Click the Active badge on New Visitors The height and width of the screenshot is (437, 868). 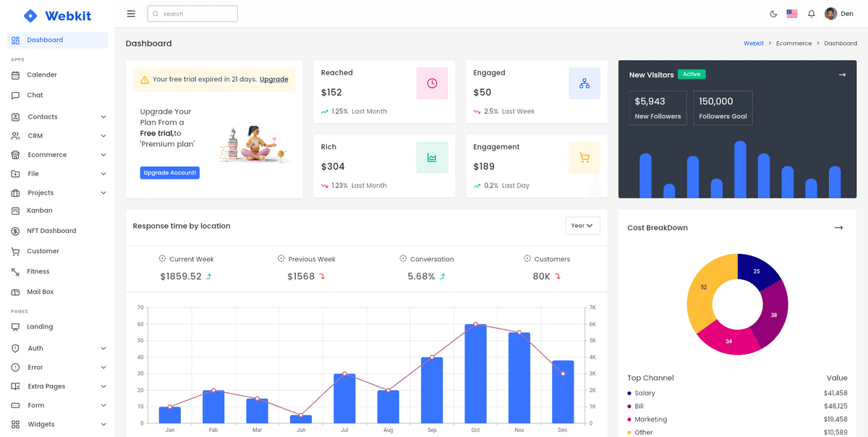692,75
